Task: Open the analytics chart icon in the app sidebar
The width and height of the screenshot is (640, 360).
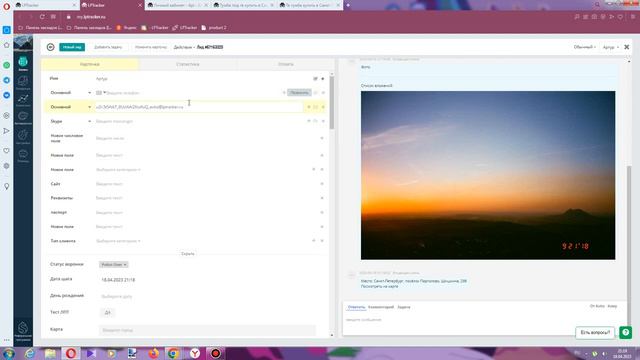Action: click(x=23, y=99)
